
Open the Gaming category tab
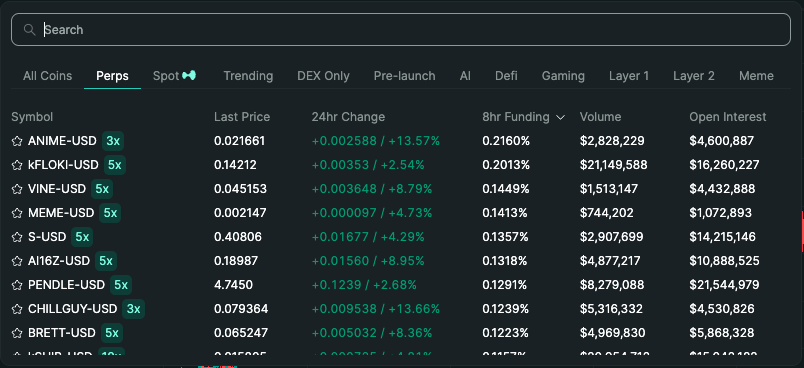pos(563,76)
